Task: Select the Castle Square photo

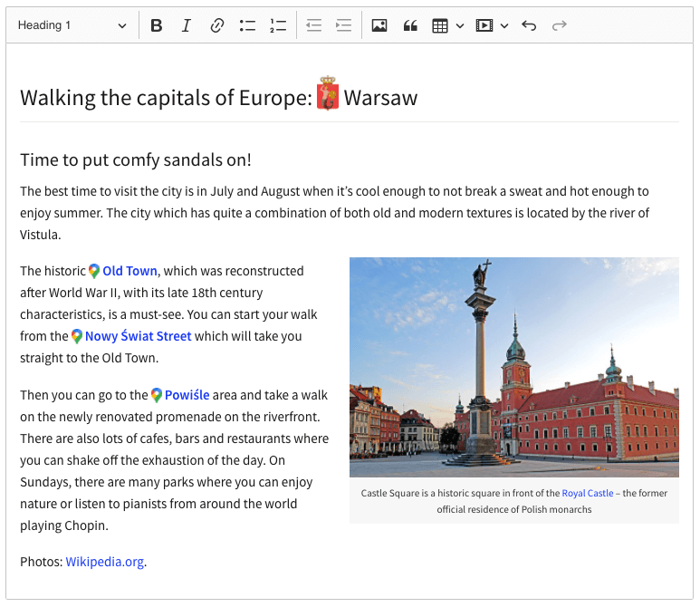Action: (513, 367)
